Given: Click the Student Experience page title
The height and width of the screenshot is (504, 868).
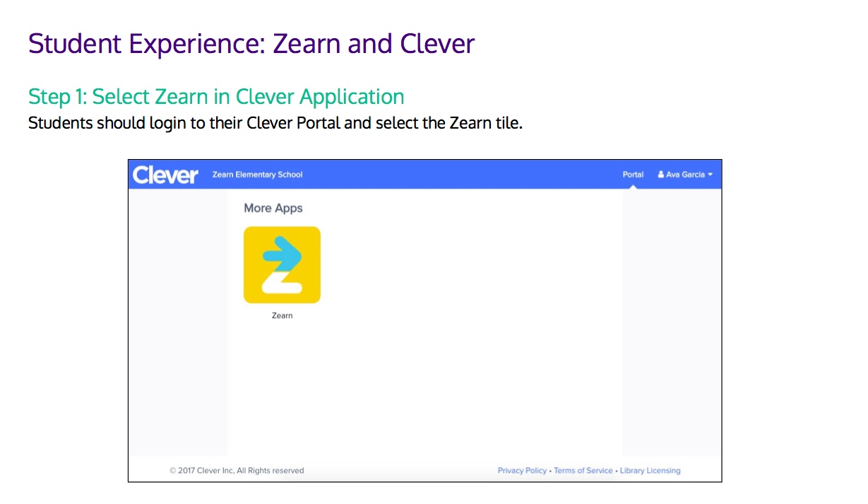Looking at the screenshot, I should 251,44.
